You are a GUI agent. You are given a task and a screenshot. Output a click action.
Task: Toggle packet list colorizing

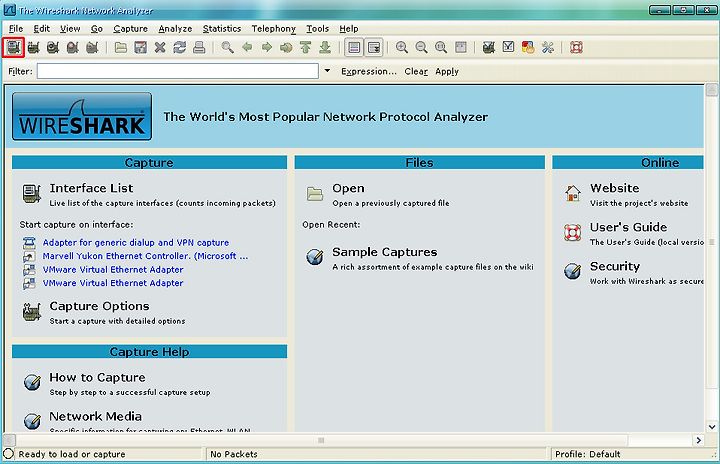pos(354,47)
